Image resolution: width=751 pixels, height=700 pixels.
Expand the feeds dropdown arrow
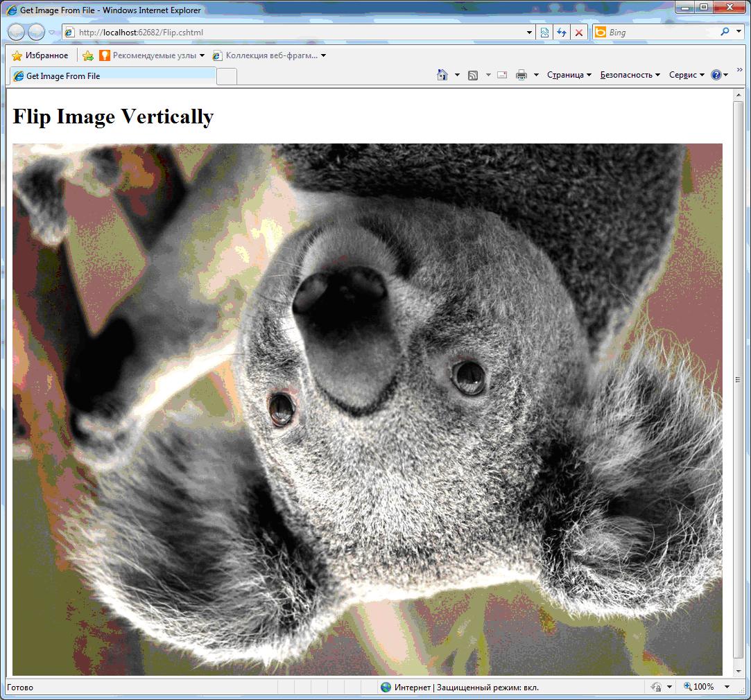[488, 75]
